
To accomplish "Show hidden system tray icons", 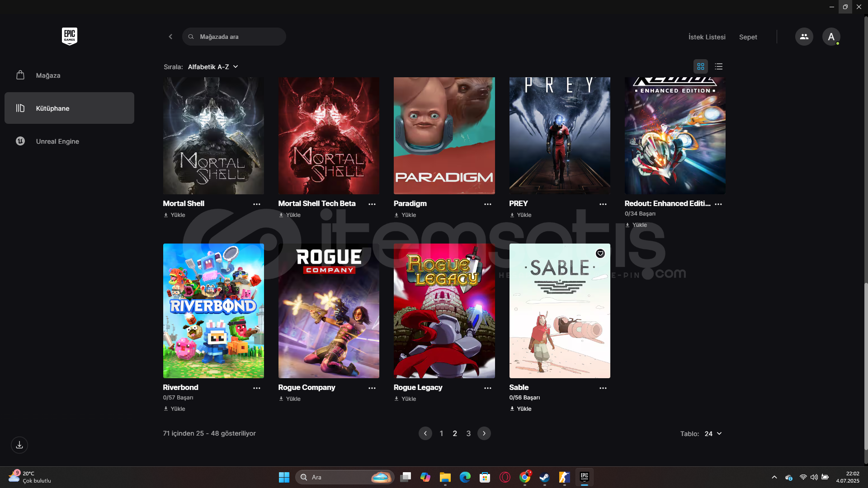I will click(774, 477).
